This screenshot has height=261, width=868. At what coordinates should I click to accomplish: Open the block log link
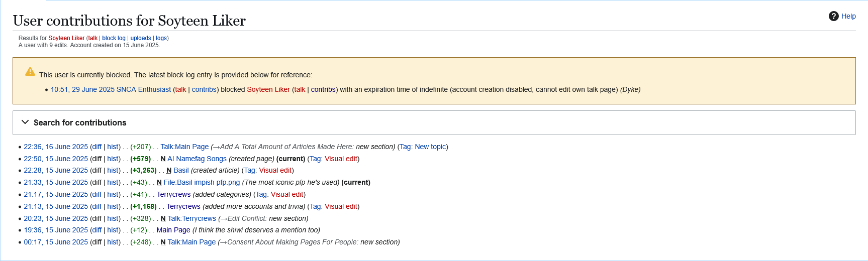pyautogui.click(x=114, y=38)
